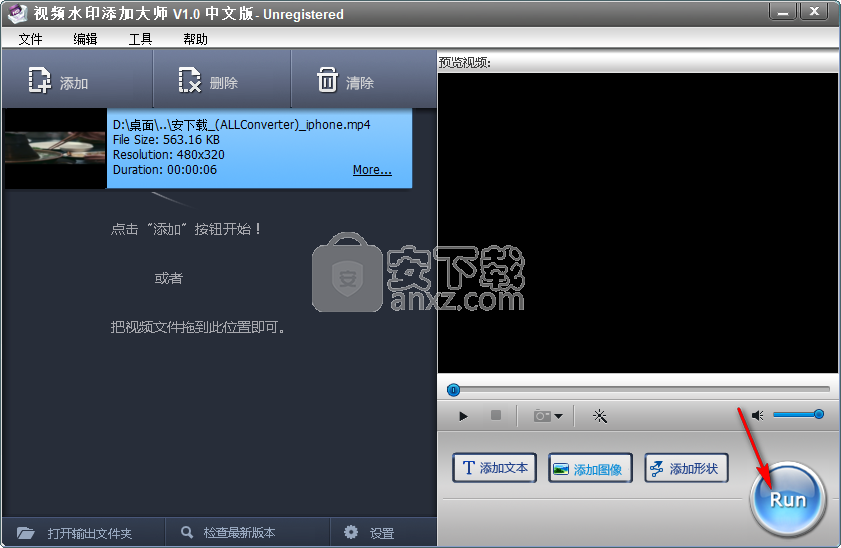The image size is (841, 548).
Task: Click the camera snapshot icon
Action: tap(542, 416)
